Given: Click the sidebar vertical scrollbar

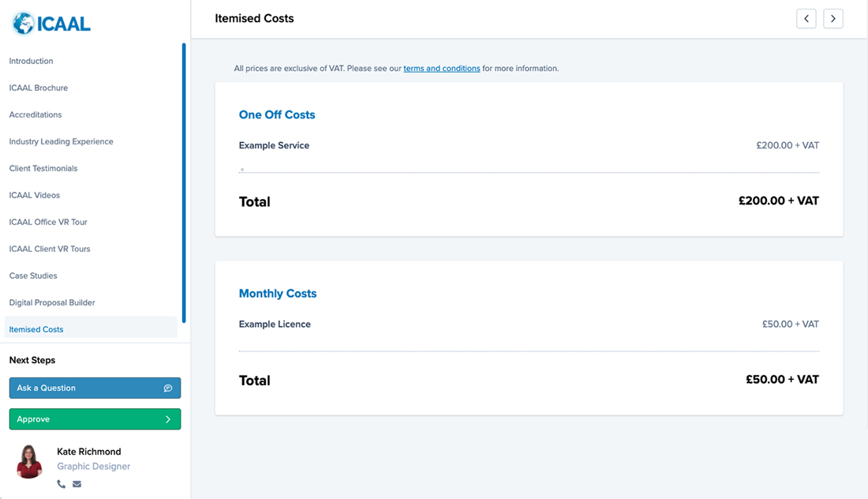Looking at the screenshot, I should tap(184, 182).
